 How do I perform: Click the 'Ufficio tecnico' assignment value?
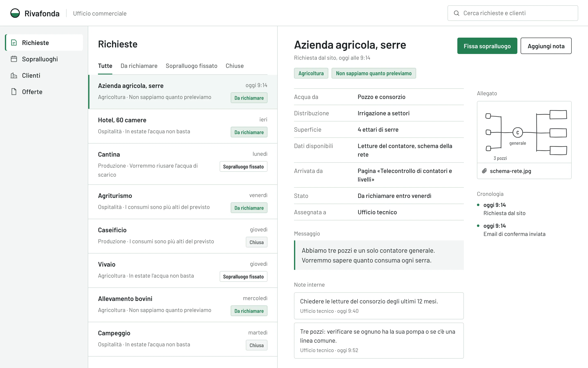(x=377, y=212)
